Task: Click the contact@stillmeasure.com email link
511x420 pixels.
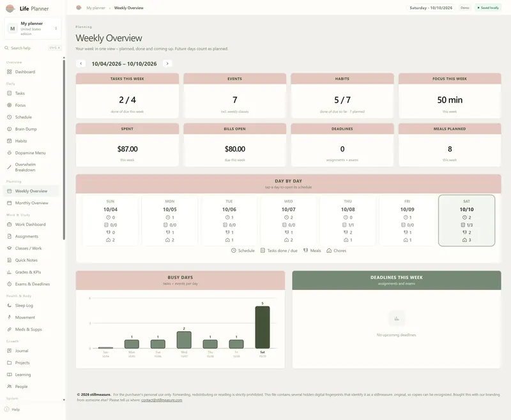Action: point(162,400)
